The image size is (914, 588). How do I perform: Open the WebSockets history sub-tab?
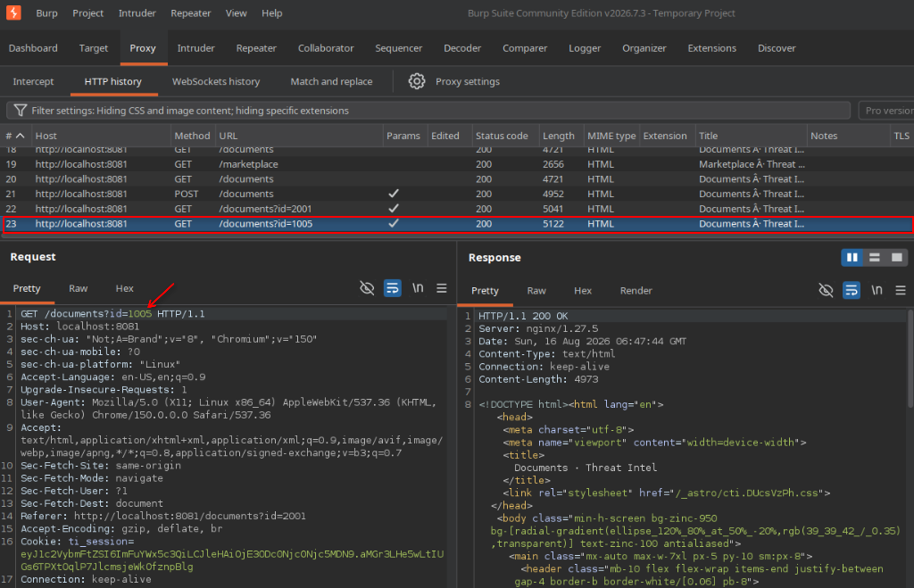[216, 81]
